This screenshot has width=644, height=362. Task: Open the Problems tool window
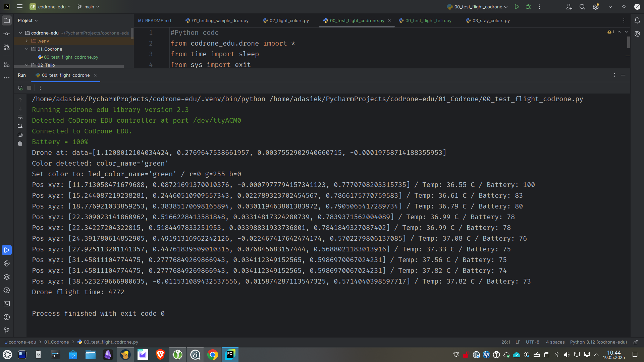point(7,317)
